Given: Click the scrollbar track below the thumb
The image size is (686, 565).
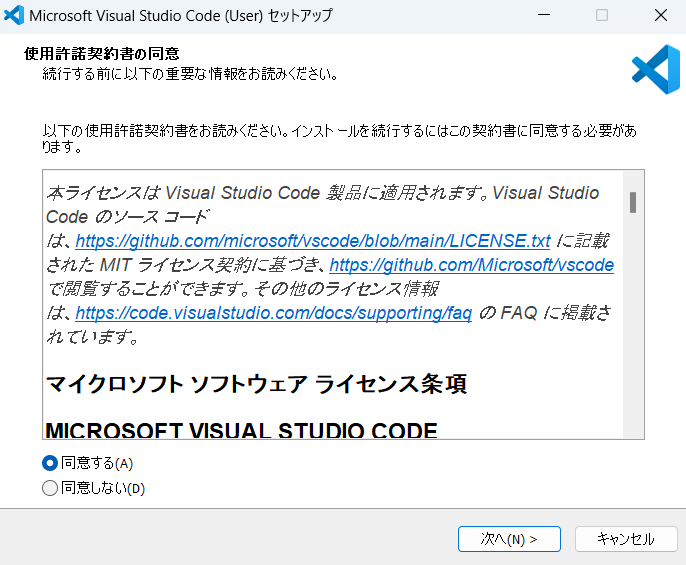Looking at the screenshot, I should click(x=633, y=324).
